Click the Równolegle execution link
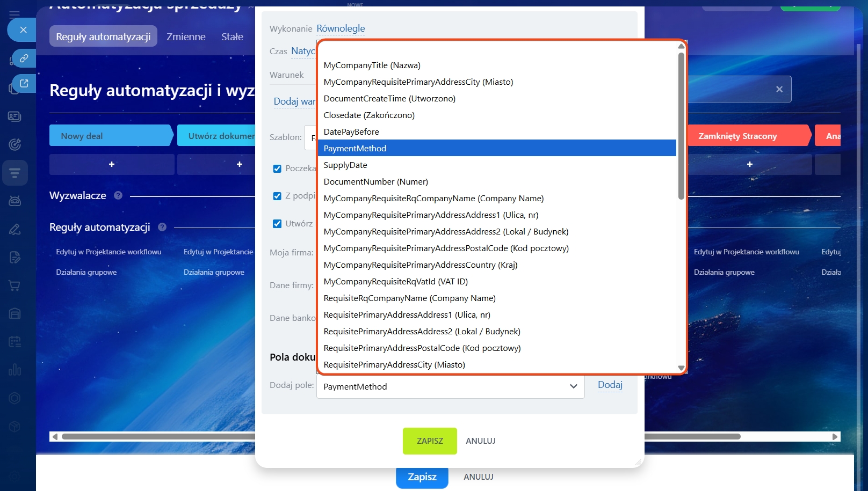This screenshot has height=491, width=868. click(x=341, y=28)
